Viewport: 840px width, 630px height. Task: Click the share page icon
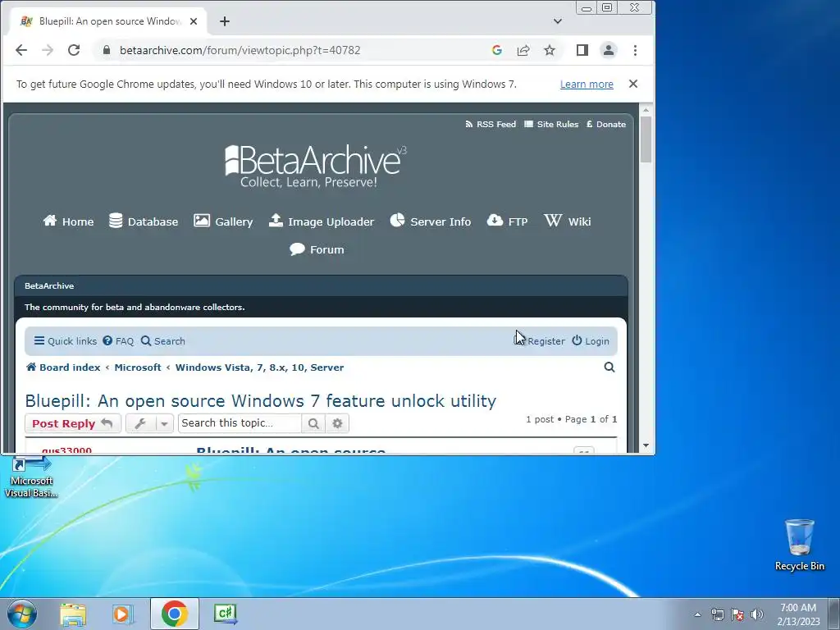point(523,50)
